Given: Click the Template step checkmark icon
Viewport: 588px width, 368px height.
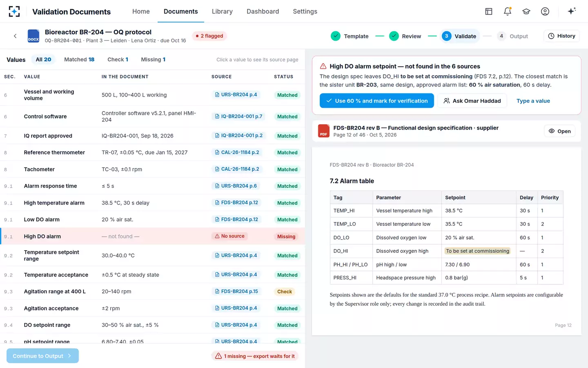Looking at the screenshot, I should pyautogui.click(x=336, y=36).
